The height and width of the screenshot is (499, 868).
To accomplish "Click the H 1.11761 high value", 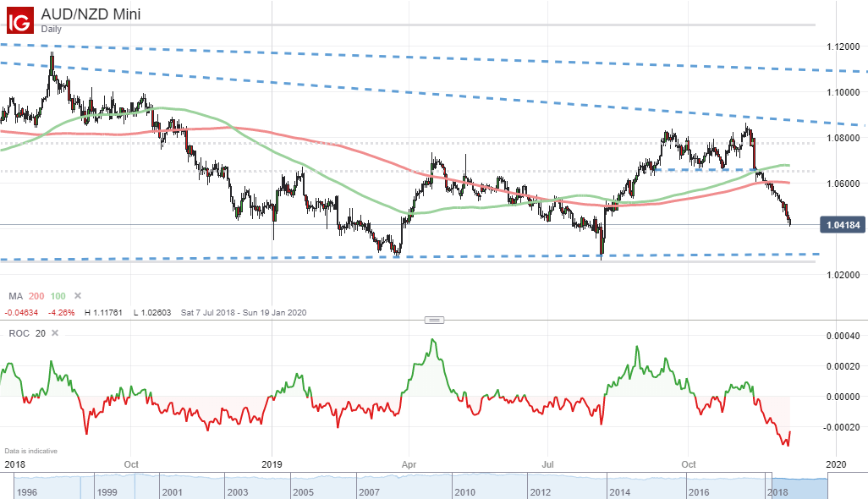I will click(103, 313).
